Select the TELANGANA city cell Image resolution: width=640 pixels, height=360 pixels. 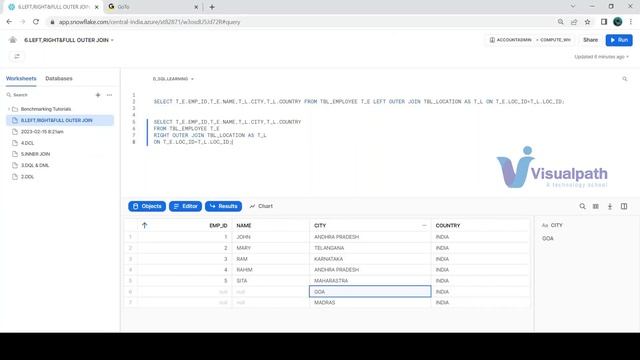[x=370, y=248]
